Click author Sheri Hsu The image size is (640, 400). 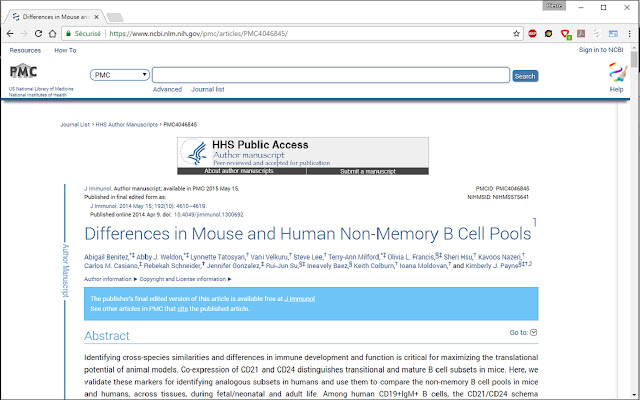pyautogui.click(x=458, y=257)
